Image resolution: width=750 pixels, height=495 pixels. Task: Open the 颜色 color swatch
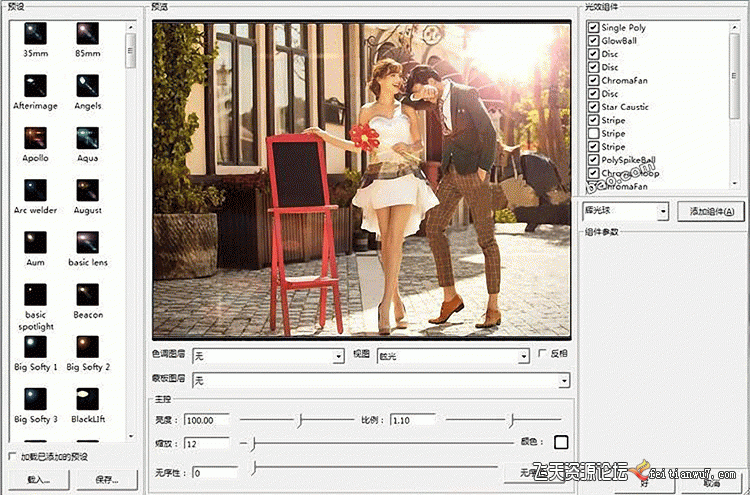pos(561,443)
